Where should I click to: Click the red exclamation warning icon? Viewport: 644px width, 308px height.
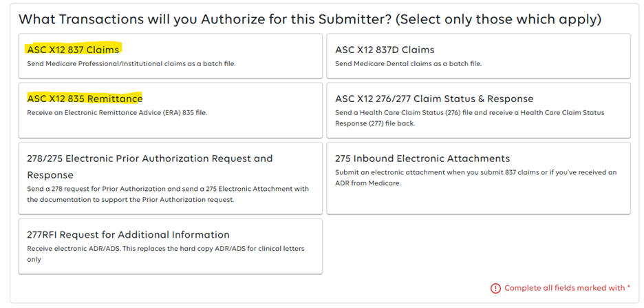495,288
